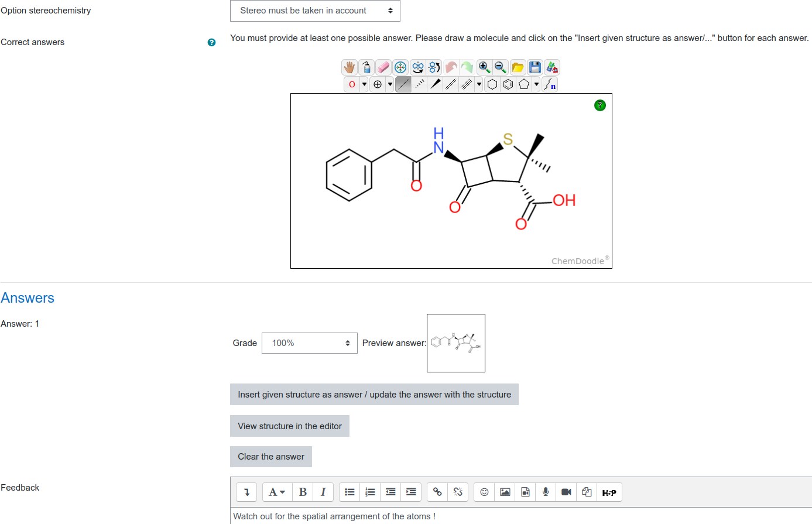The image size is (812, 524).
Task: Zoom out with the minus magnifier
Action: tap(501, 67)
